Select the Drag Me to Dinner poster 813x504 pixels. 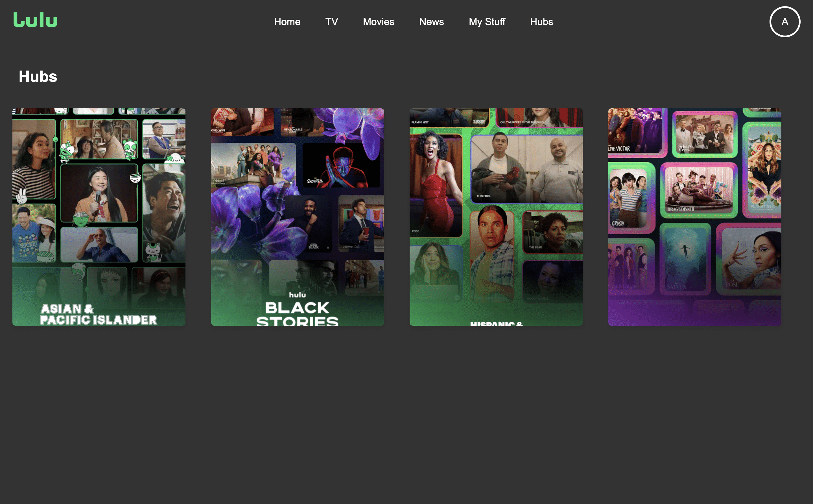699,190
